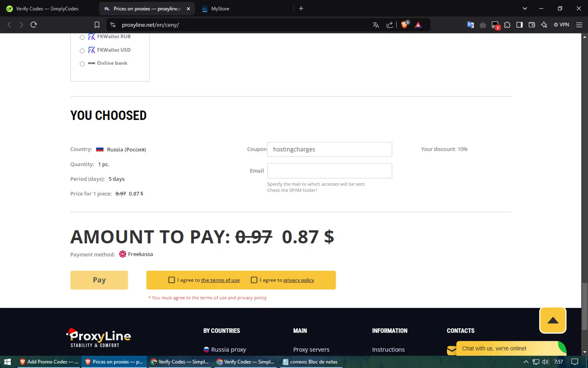588x368 pixels.
Task: Click the scroll-to-top arrow button
Action: [x=553, y=321]
